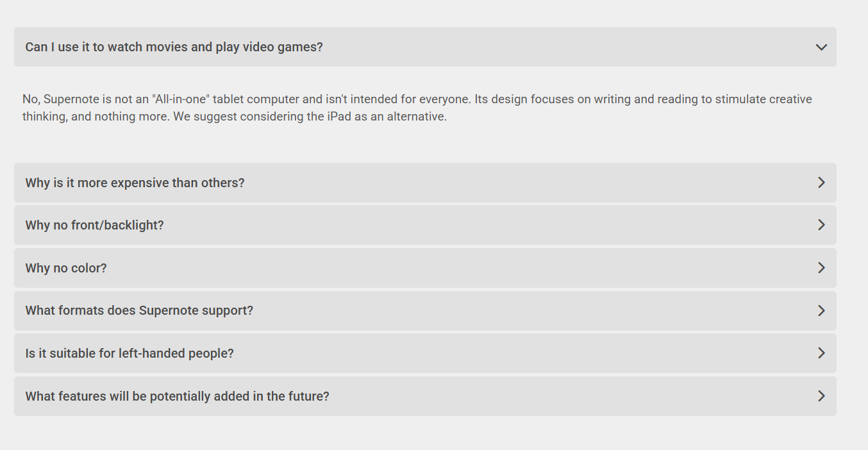Open "Why is it more expensive than others?"

[x=135, y=183]
